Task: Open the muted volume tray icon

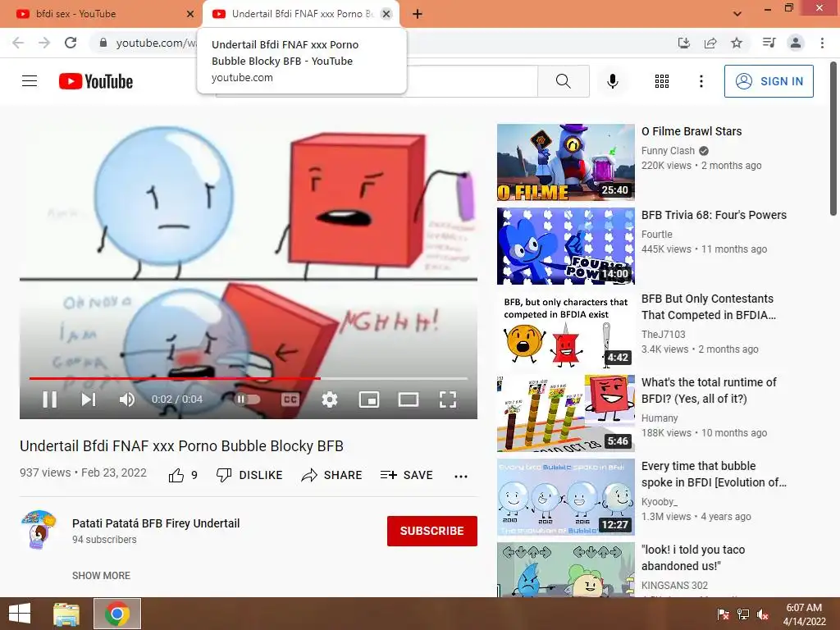Action: click(763, 614)
